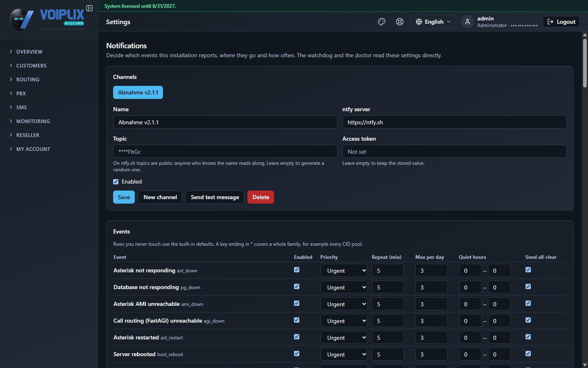The image size is (588, 368).
Task: Expand the Monitoring menu section
Action: pyautogui.click(x=33, y=121)
